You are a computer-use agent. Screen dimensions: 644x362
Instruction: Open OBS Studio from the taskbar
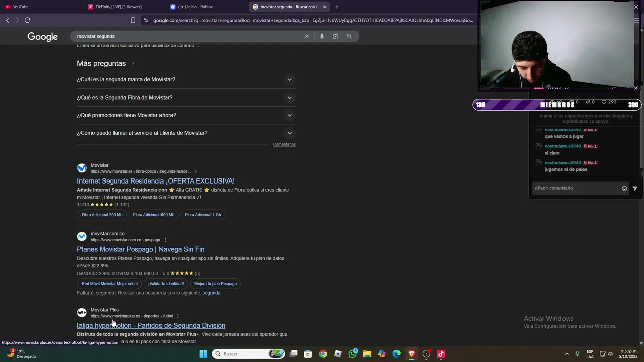(x=426, y=354)
